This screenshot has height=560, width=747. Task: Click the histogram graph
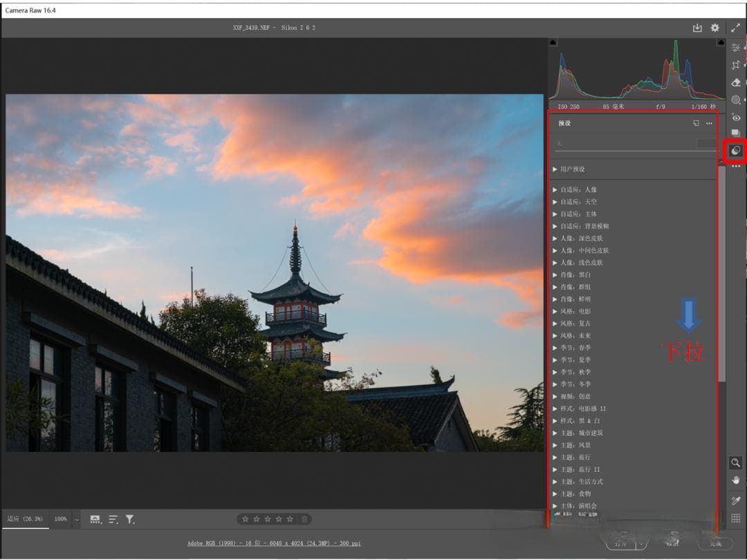point(636,70)
